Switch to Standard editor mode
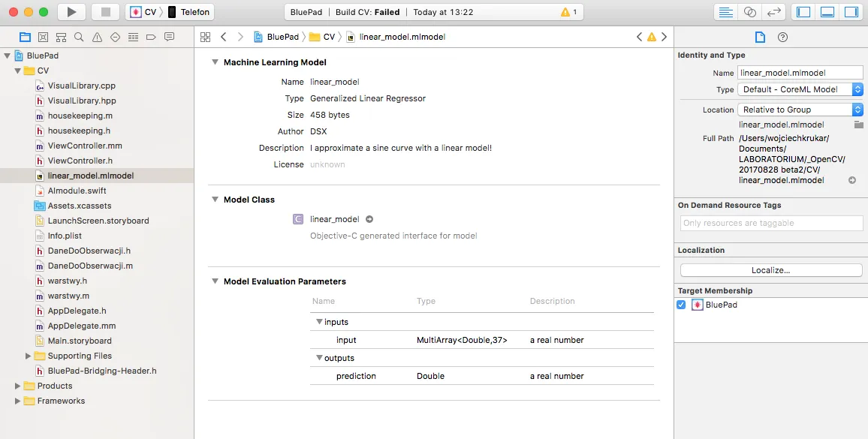 (x=725, y=12)
